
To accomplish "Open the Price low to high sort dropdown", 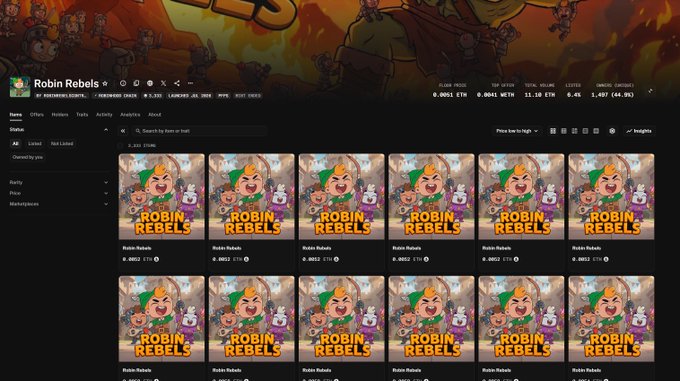I will click(x=517, y=131).
